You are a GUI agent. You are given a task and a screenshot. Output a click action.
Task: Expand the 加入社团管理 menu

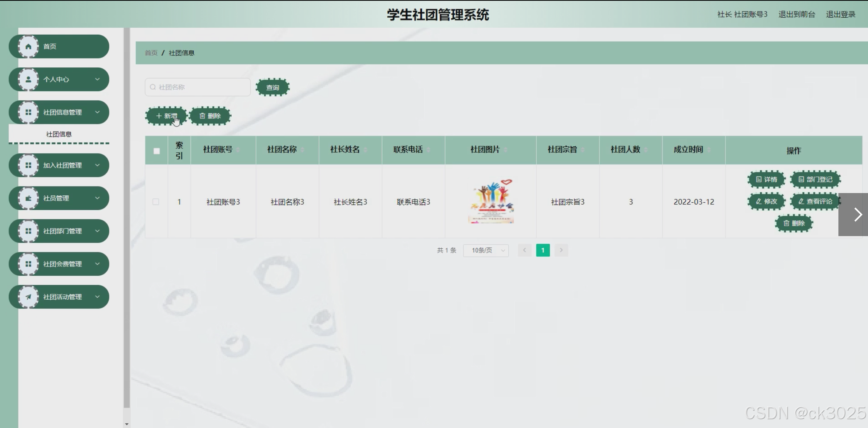61,165
